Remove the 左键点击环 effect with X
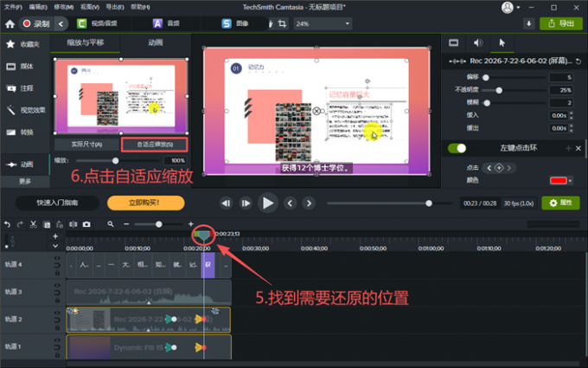Screen dimensions: 588x368 [578, 148]
